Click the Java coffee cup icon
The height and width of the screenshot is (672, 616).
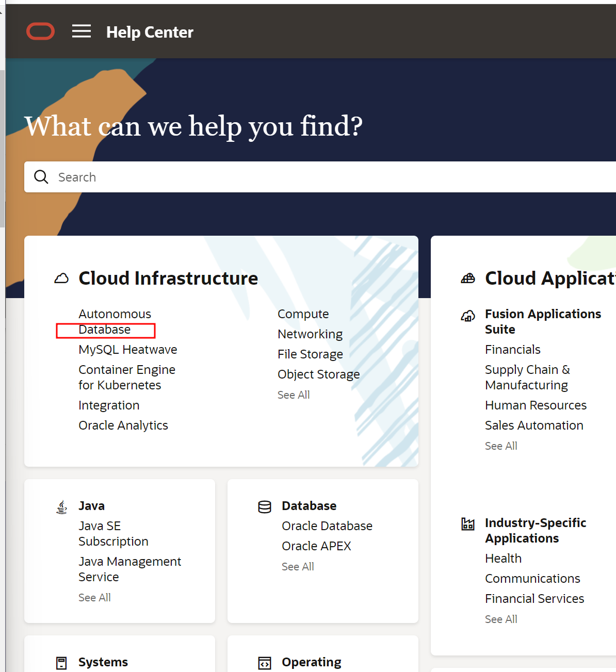coord(61,507)
